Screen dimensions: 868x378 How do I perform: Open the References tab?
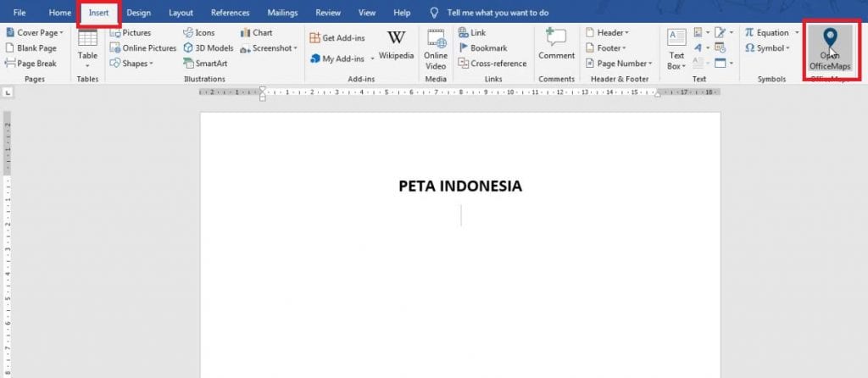pos(231,12)
